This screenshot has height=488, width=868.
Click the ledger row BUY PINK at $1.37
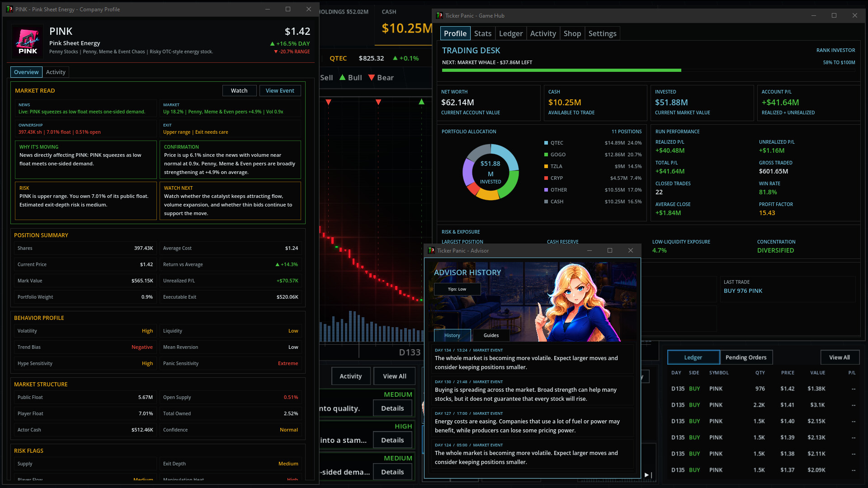pos(764,470)
